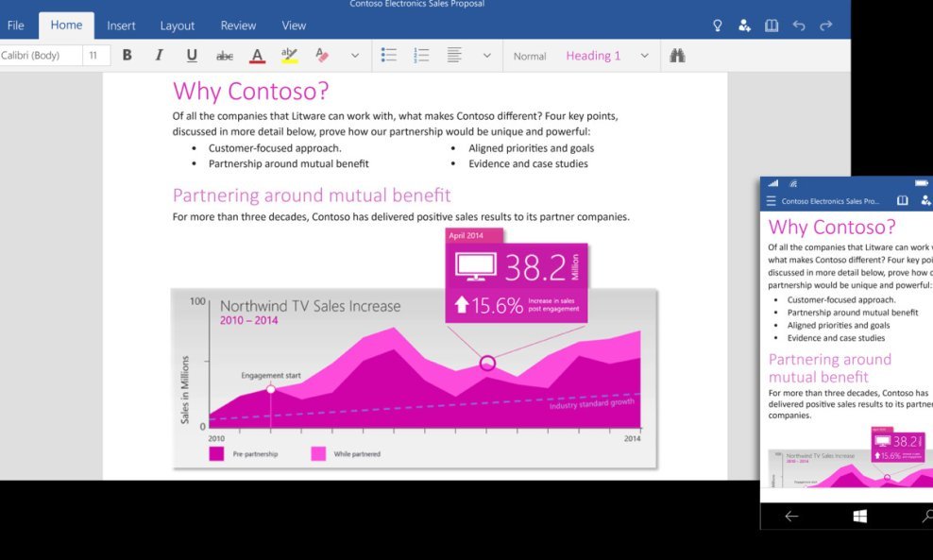
Task: Click the While partnered legend color square
Action: pos(318,453)
